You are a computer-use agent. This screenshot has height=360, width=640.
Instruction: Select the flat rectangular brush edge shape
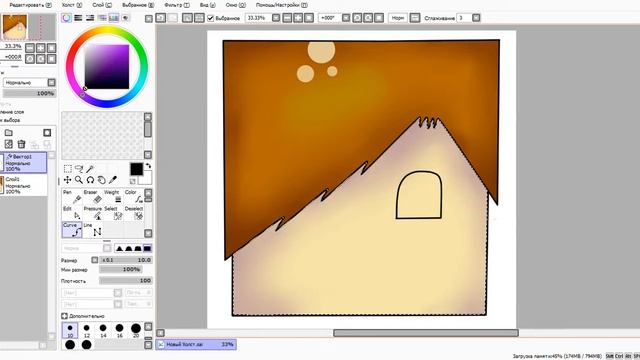[147, 248]
